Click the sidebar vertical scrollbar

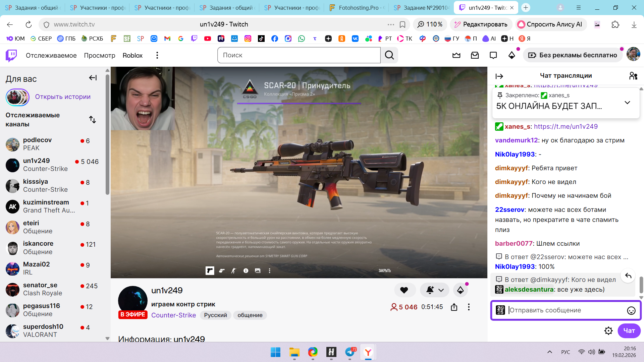coord(107,134)
